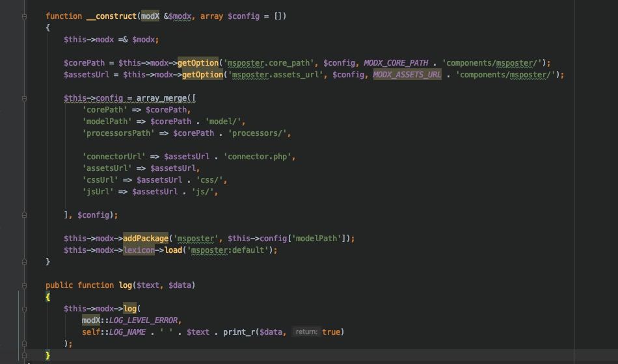Click the '$text' parameter in the log signature
The width and height of the screenshot is (618, 364).
(x=148, y=285)
